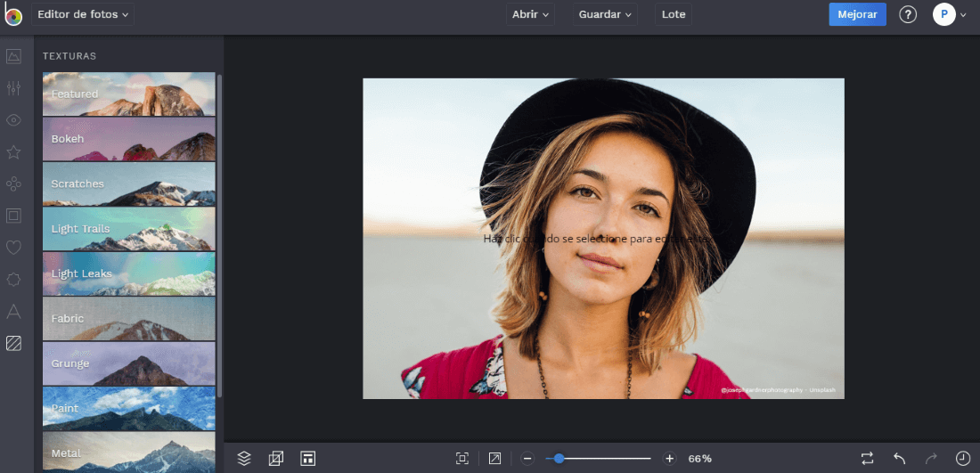The image size is (980, 473).
Task: Select the Frames sidebar icon
Action: (13, 216)
